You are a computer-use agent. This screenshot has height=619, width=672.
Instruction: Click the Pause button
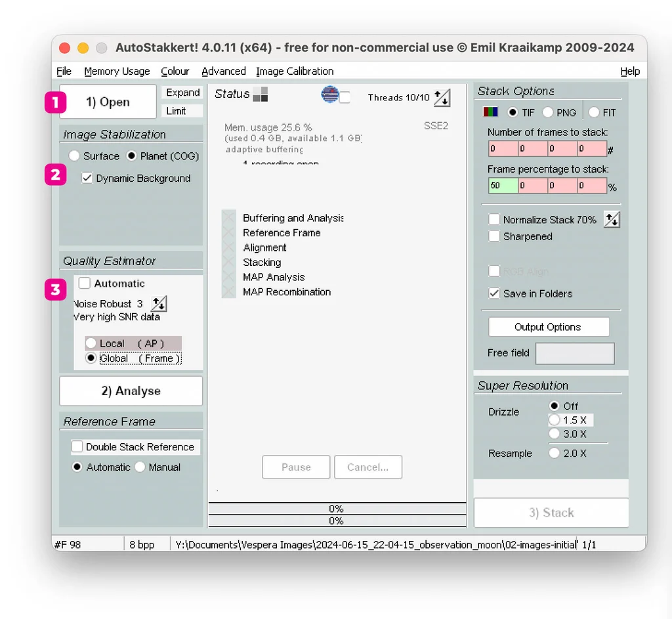click(296, 467)
